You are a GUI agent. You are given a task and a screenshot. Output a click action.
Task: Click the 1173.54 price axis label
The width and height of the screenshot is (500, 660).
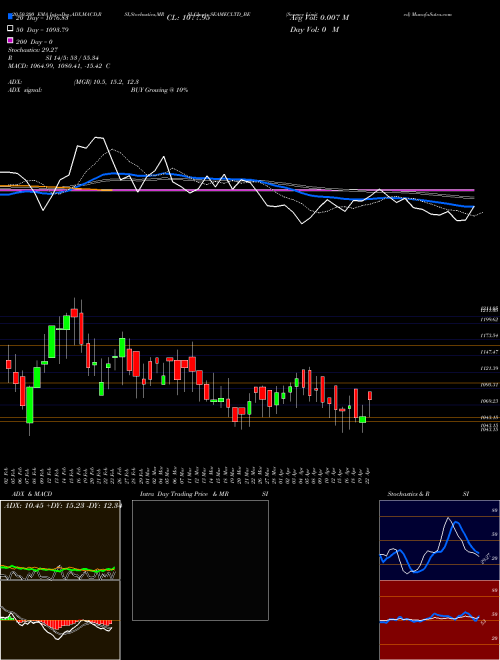(489, 335)
